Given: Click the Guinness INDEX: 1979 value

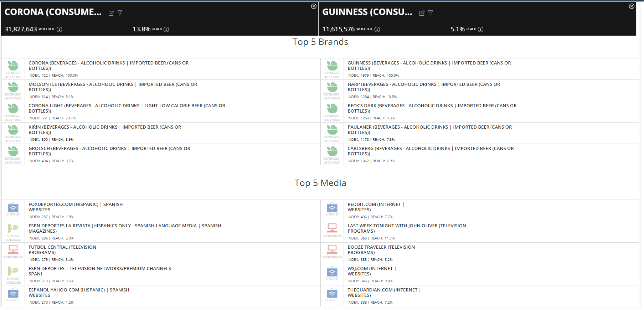Looking at the screenshot, I should click(x=358, y=76).
